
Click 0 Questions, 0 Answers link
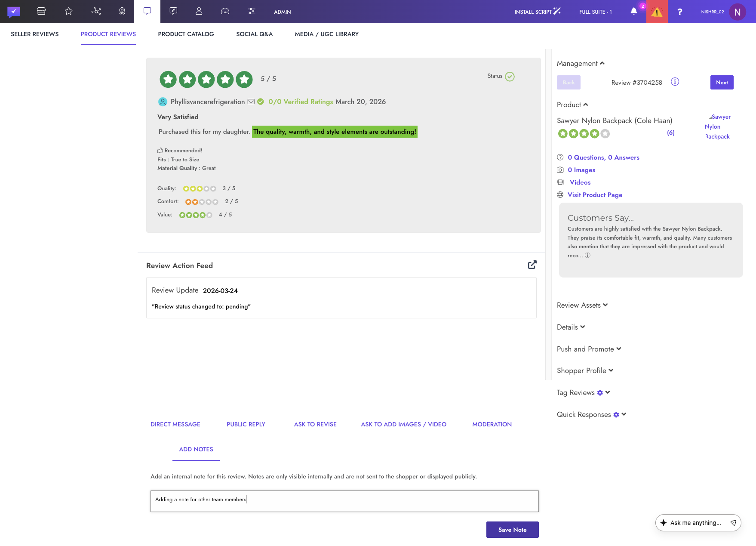[603, 157]
